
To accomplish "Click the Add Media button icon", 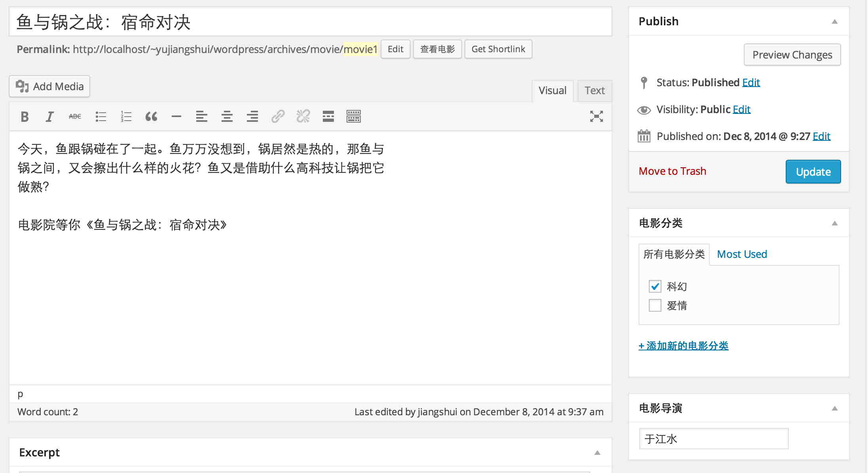I will point(21,86).
